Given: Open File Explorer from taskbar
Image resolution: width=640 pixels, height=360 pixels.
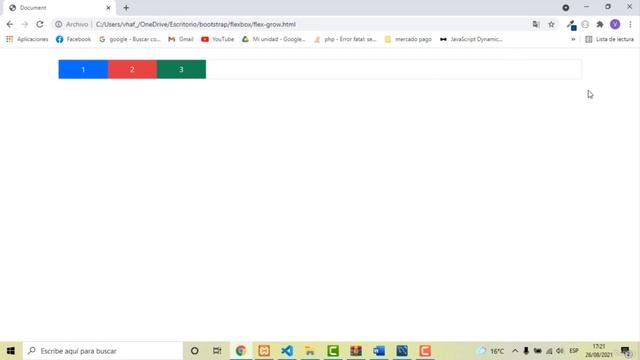Looking at the screenshot, I should pos(310,351).
